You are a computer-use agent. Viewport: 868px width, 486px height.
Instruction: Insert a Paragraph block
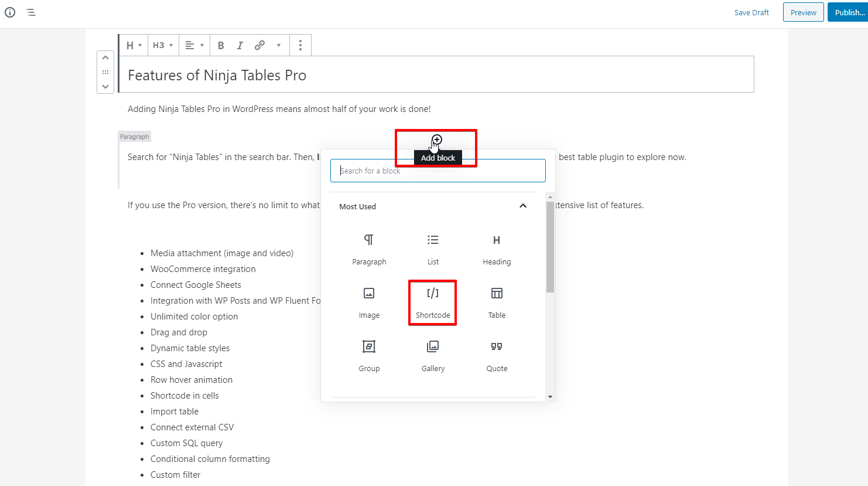pyautogui.click(x=369, y=249)
